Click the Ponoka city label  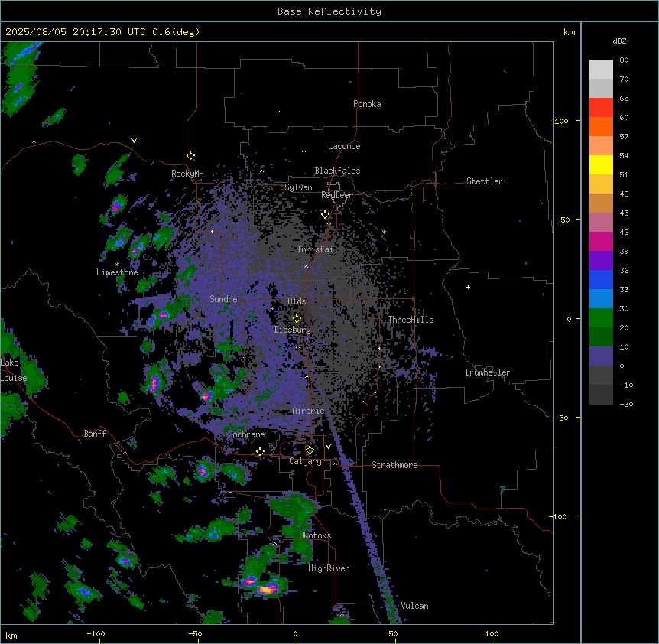tap(367, 104)
